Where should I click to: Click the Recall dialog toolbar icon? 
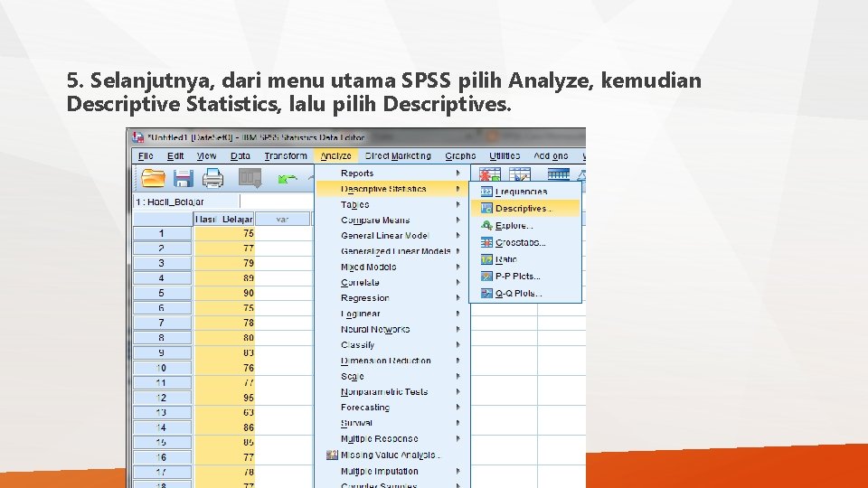click(250, 178)
